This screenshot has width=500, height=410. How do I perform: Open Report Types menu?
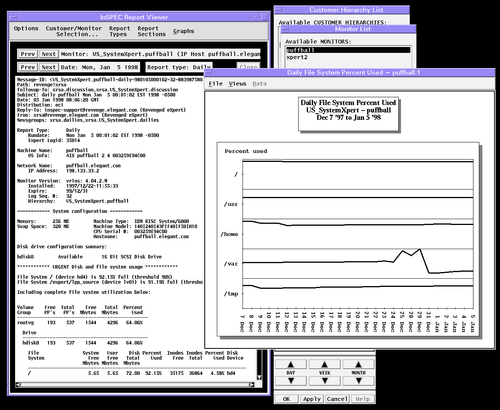(119, 31)
